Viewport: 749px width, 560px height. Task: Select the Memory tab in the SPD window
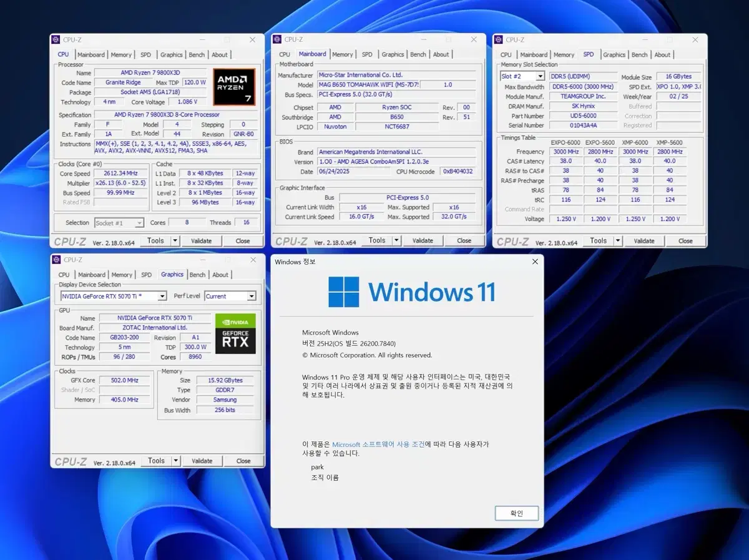(x=564, y=55)
